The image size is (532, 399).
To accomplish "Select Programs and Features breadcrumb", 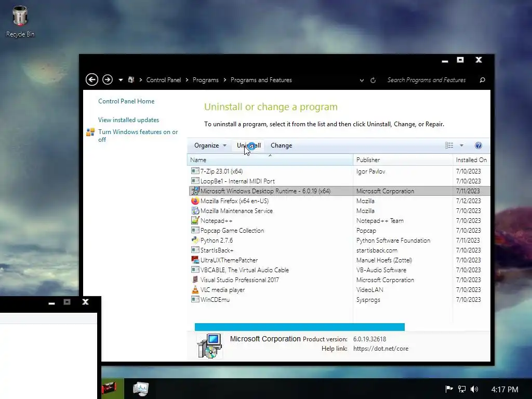I will [x=261, y=80].
